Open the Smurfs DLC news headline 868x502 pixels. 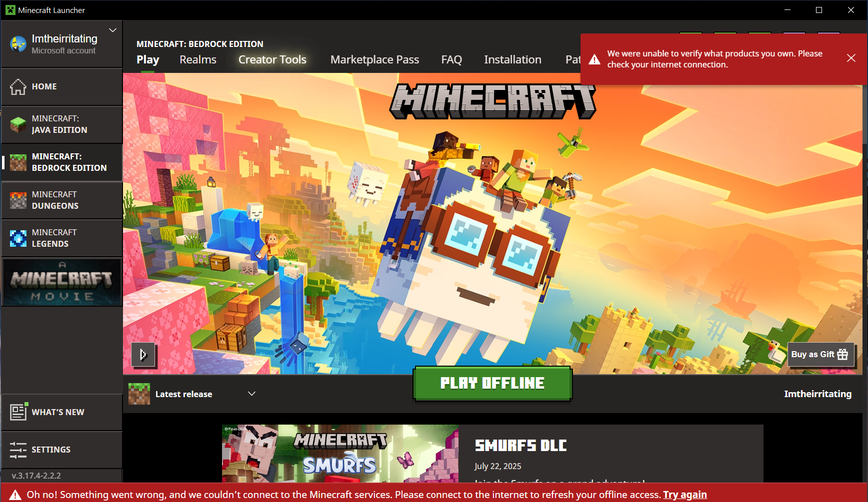(520, 446)
